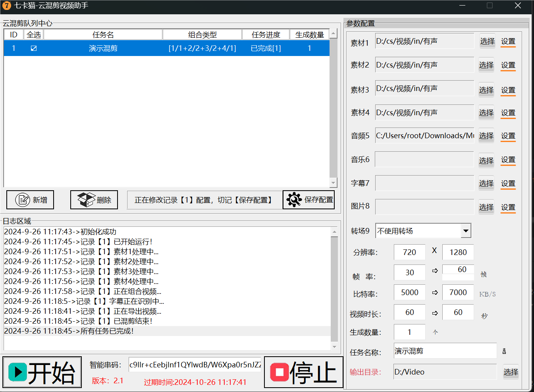Screen dimensions: 534x392
Task: Click the 生成数量 column header
Action: [x=310, y=35]
